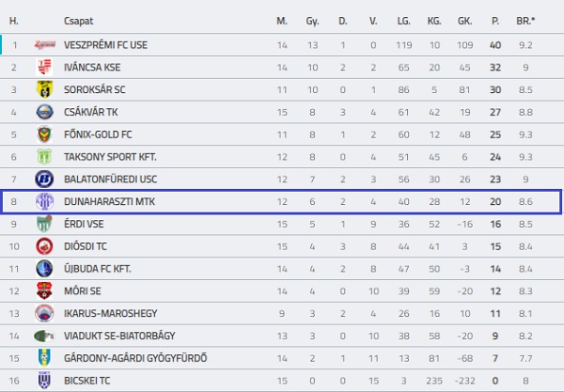Click the Főnix-Gold FC team logo

[x=43, y=134]
